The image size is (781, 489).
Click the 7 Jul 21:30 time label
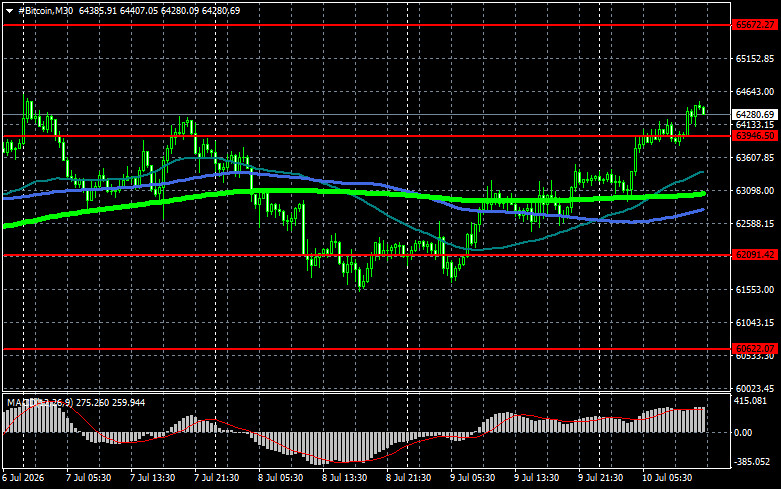217,478
